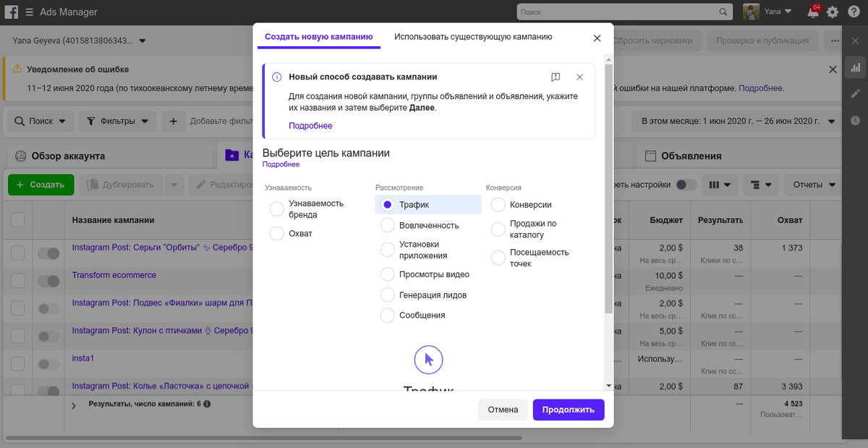Click the warning triangle icon in notification
868x448 pixels.
click(x=16, y=69)
